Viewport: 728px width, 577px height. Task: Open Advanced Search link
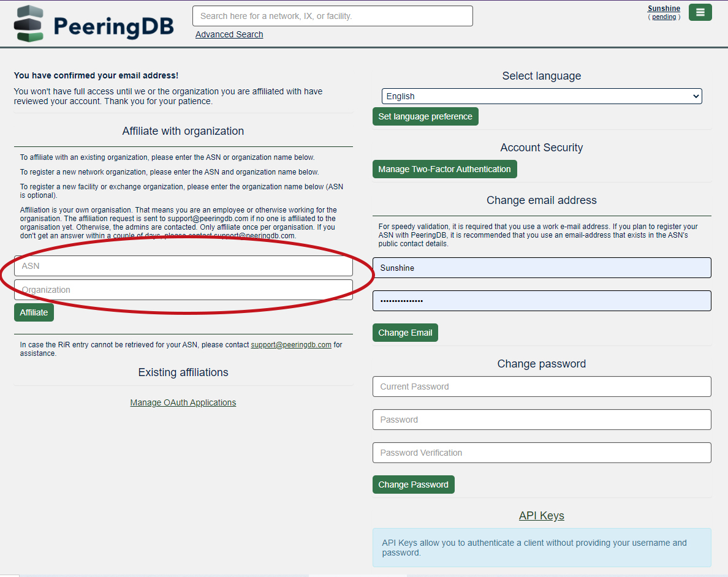click(229, 34)
